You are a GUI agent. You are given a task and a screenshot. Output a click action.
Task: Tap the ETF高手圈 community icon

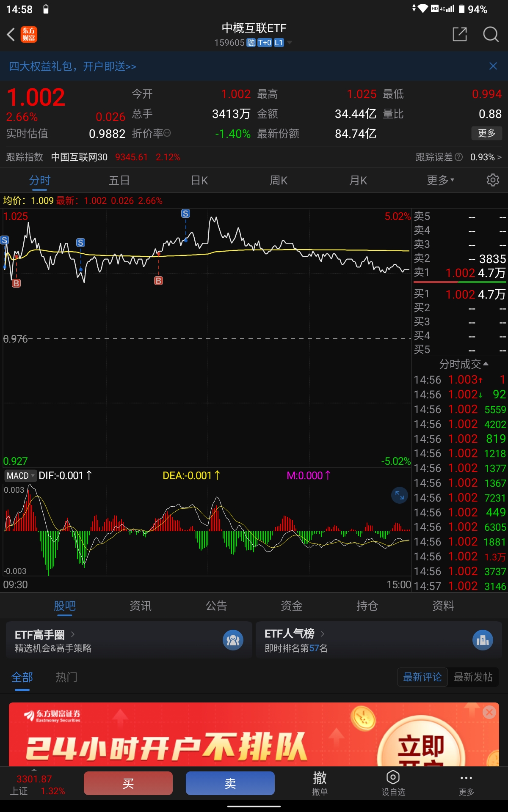pos(233,640)
